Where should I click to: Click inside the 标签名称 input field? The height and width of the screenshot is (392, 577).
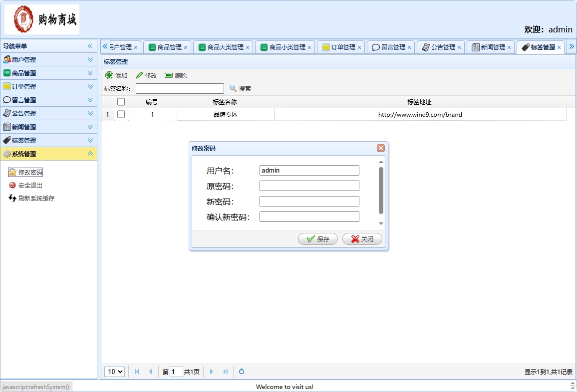point(180,88)
